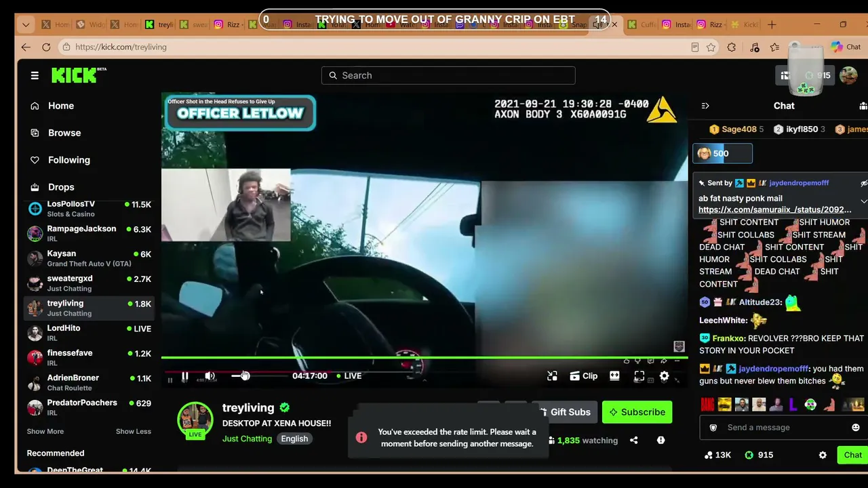Open LordHito channel from sidebar
This screenshot has width=868, height=488.
coord(90,333)
